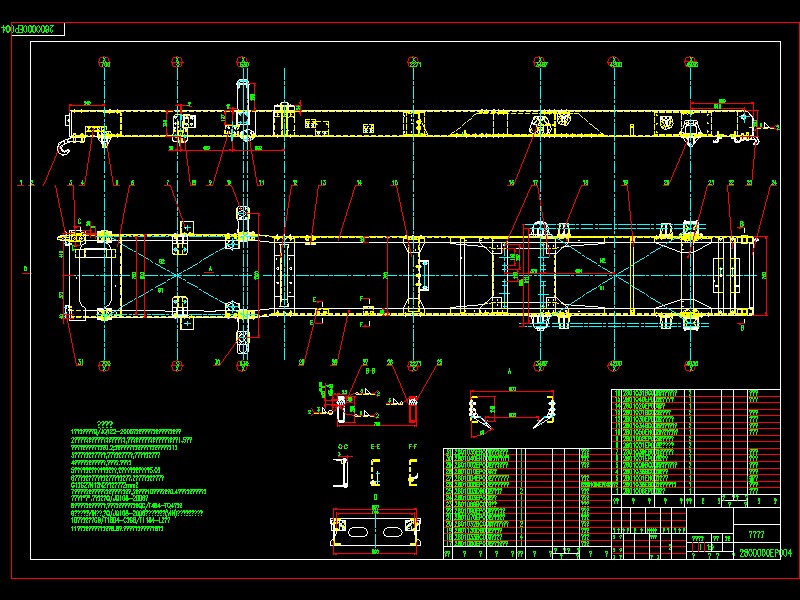This screenshot has height=600, width=800.
Task: Click the C-C section view label
Action: 343,447
